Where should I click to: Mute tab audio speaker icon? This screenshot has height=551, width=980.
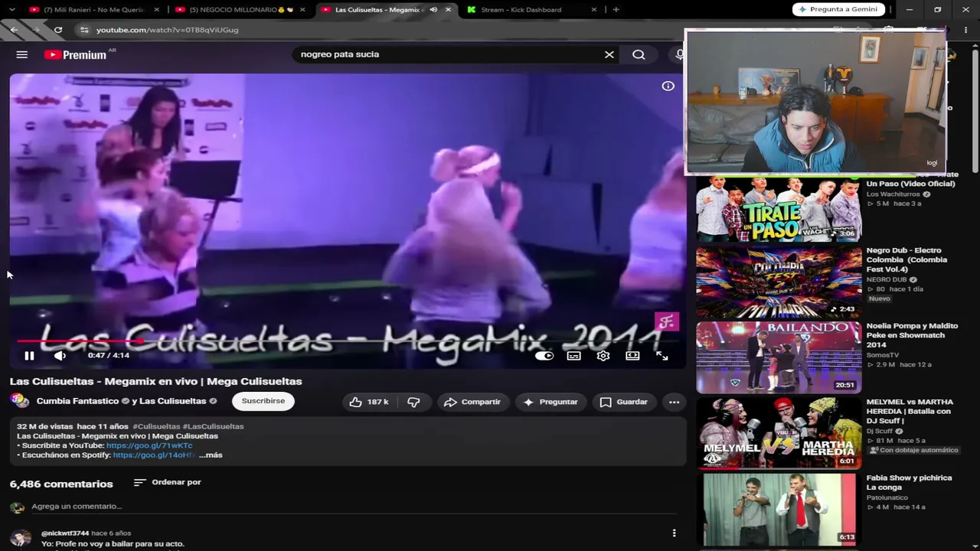coord(433,10)
